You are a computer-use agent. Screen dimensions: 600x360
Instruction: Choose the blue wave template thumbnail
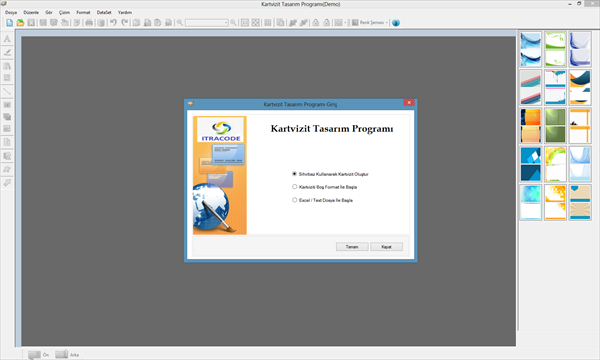(530, 49)
